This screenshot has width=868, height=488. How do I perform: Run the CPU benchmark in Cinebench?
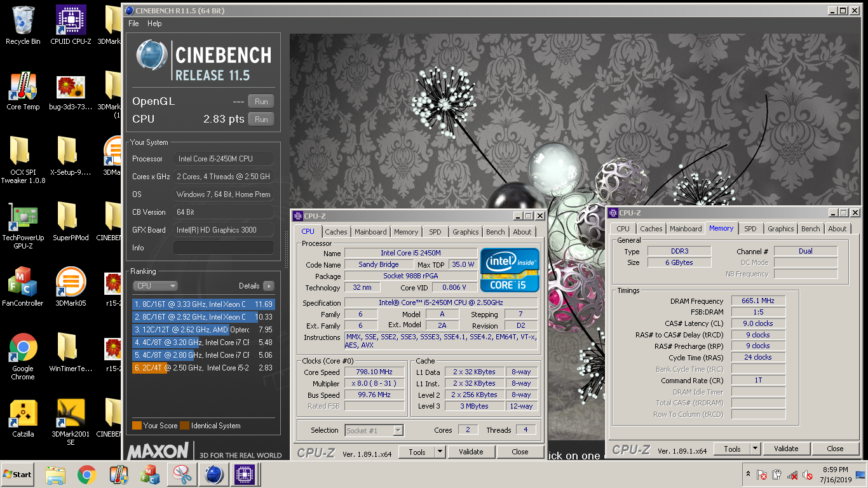261,119
